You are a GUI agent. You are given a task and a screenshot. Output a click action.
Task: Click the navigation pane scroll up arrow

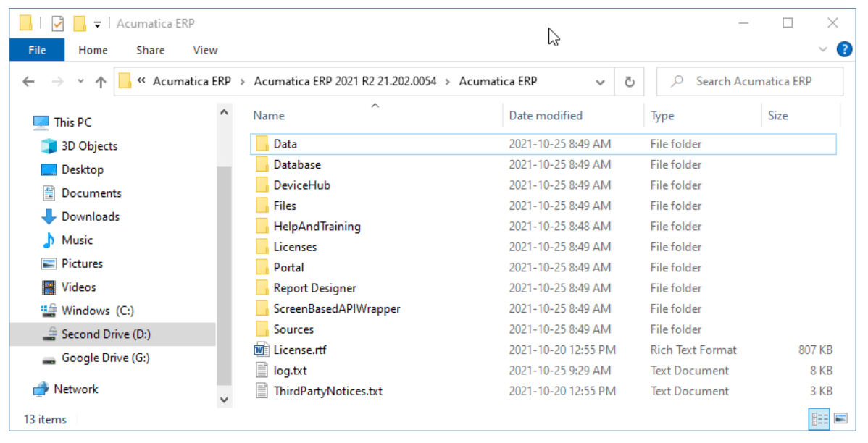click(224, 112)
